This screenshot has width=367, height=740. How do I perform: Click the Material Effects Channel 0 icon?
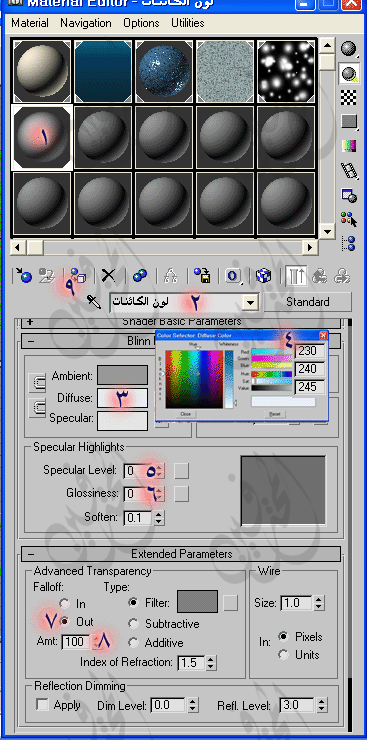(x=234, y=276)
